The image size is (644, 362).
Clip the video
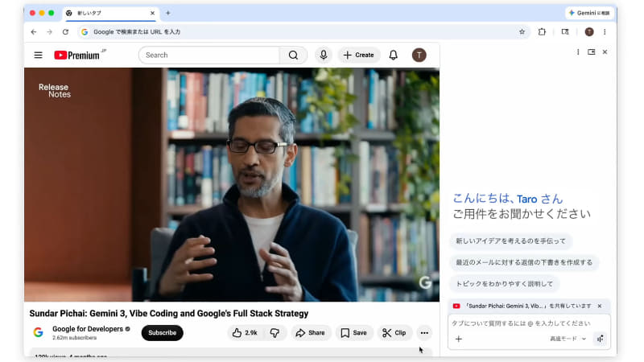pyautogui.click(x=394, y=333)
